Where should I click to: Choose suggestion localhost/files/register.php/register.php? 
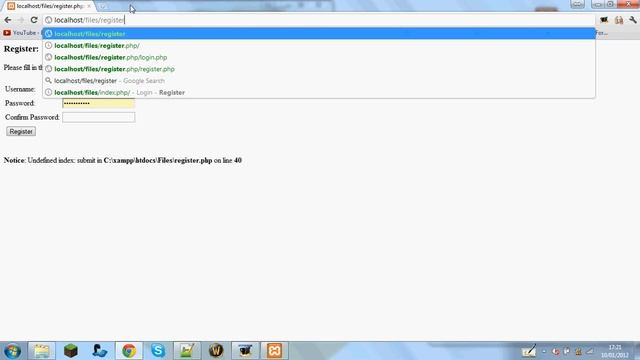[x=319, y=69]
